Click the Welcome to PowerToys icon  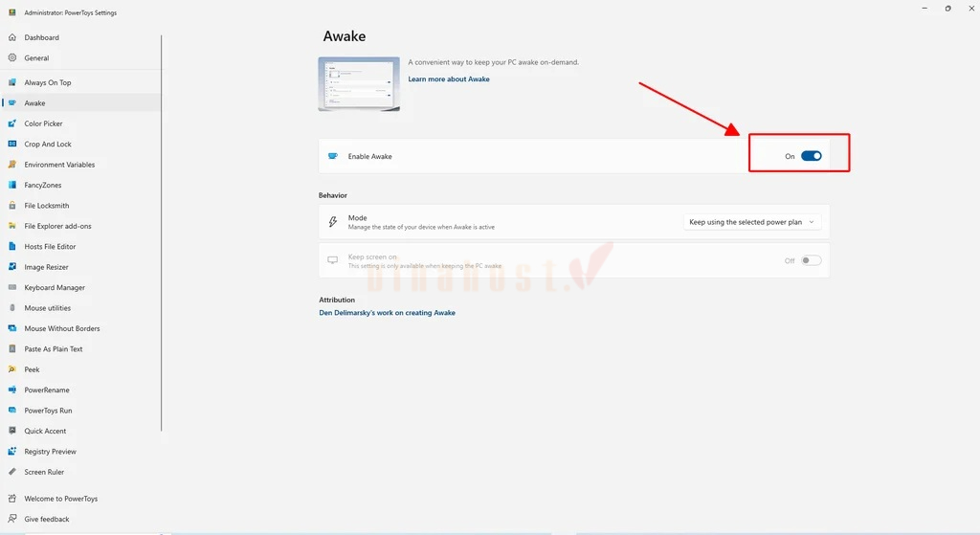(x=11, y=499)
